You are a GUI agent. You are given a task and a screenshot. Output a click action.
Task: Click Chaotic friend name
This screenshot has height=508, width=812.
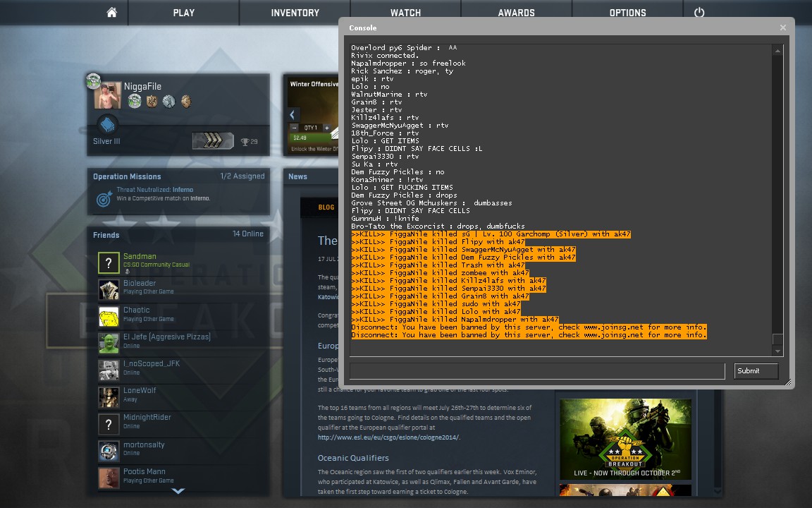(x=136, y=310)
